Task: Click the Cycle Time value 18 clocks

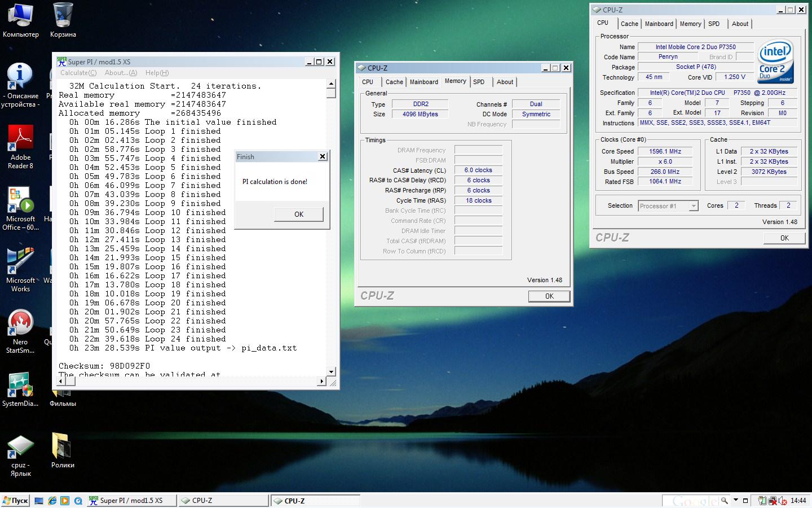Action: point(478,200)
